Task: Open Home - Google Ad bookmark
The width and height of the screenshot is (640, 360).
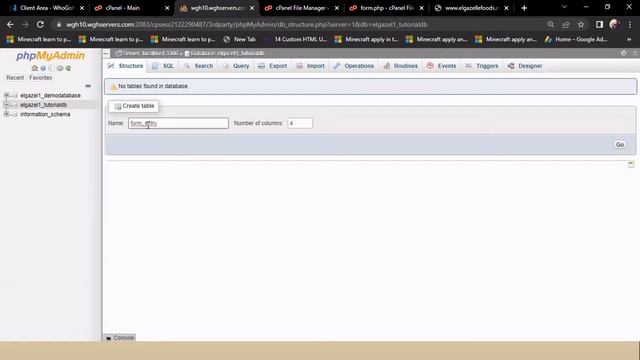Action: [576, 39]
